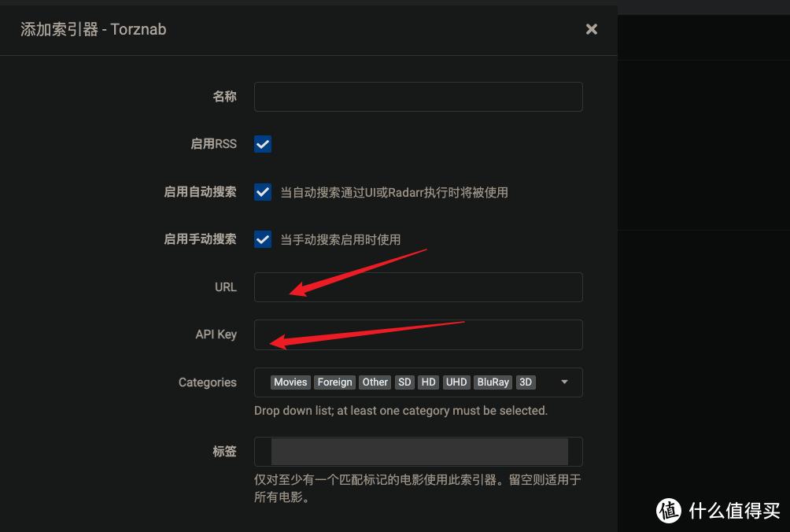Image resolution: width=790 pixels, height=532 pixels.
Task: Click the 什么值得买 logo icon
Action: coord(668,512)
